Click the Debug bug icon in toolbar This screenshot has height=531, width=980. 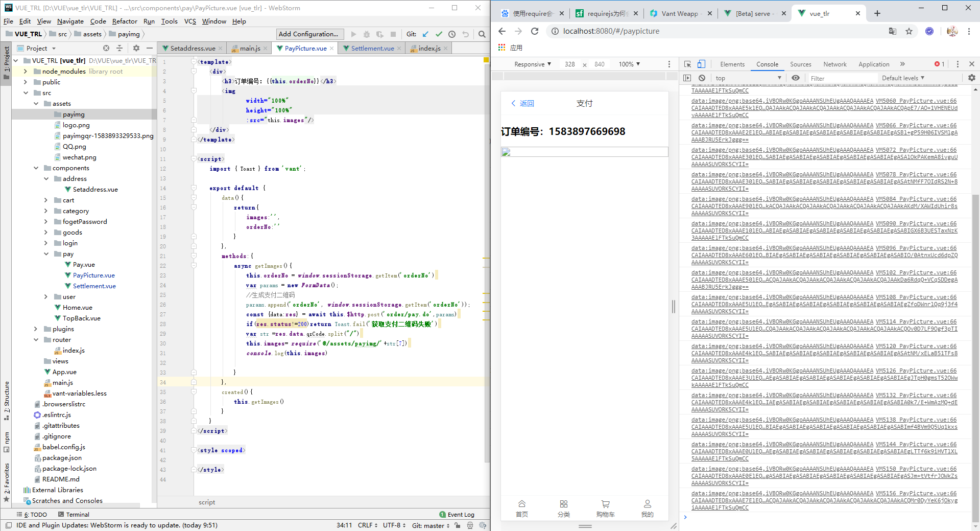tap(366, 34)
